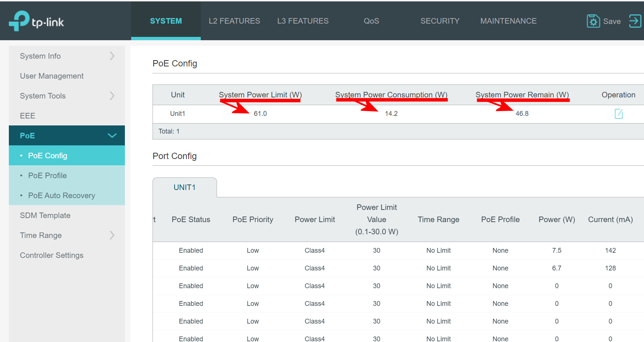This screenshot has height=342, width=644.
Task: Click Enabled status in 7.5 W row
Action: click(191, 251)
